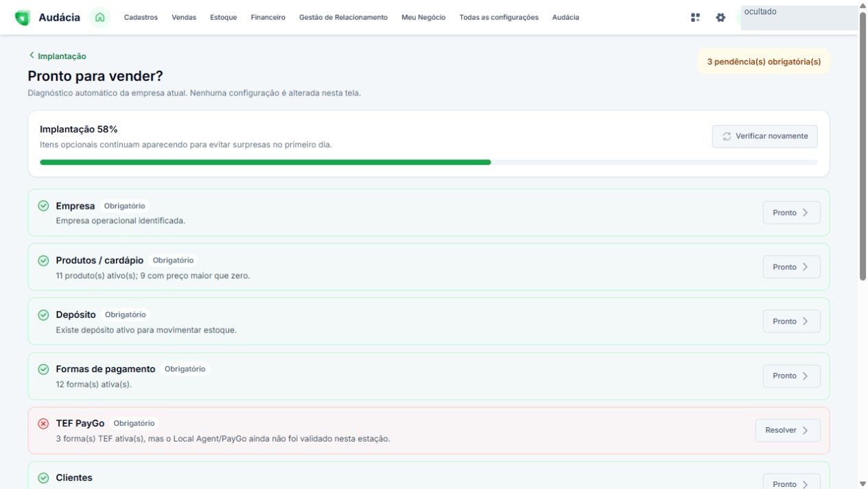
Task: Click the 3 pendência(s) obrigatória(s) badge
Action: coord(764,62)
